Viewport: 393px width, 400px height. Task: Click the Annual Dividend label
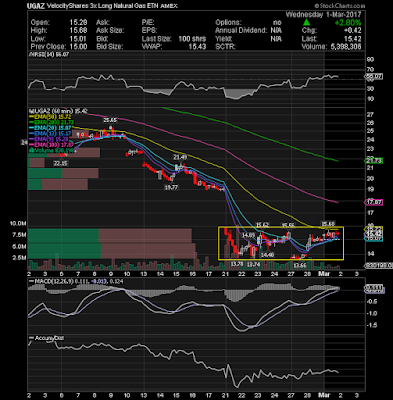tap(241, 30)
